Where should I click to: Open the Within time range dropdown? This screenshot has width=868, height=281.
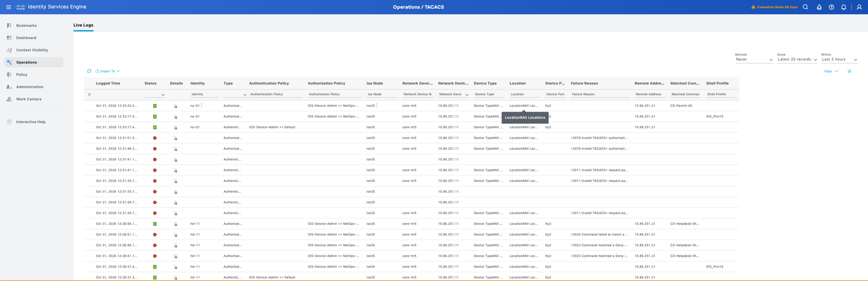click(839, 60)
